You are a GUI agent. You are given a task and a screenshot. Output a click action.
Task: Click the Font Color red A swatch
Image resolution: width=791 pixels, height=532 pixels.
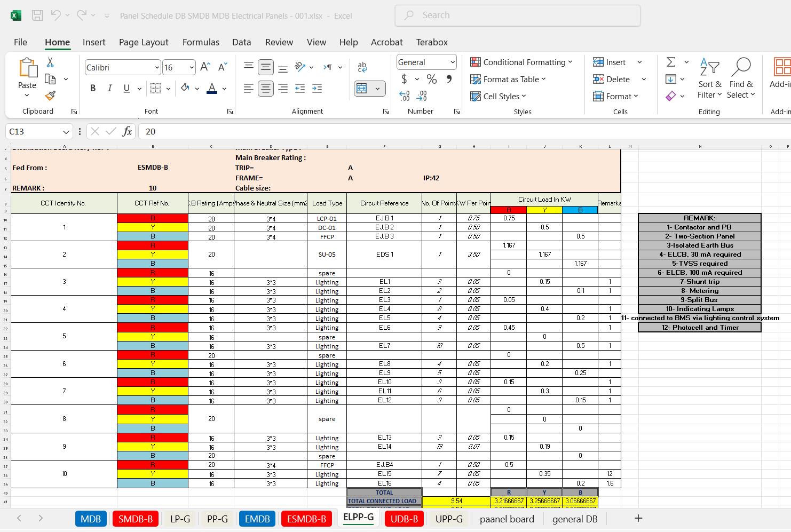pos(212,89)
